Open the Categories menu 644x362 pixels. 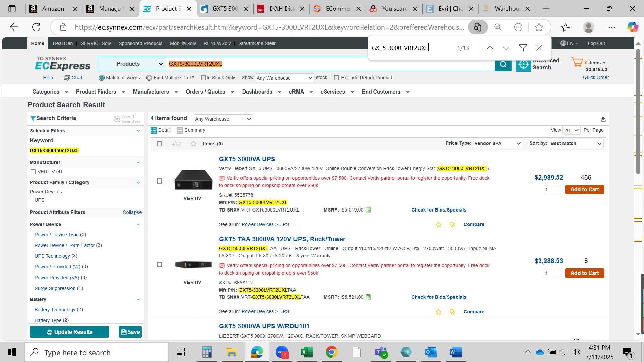click(50, 92)
